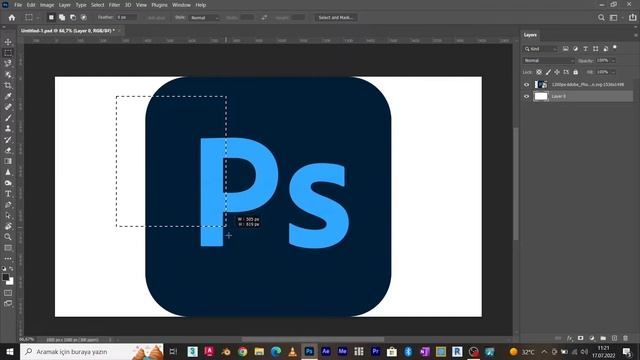Toggle pixel layer filter in Layers panel

(565, 49)
